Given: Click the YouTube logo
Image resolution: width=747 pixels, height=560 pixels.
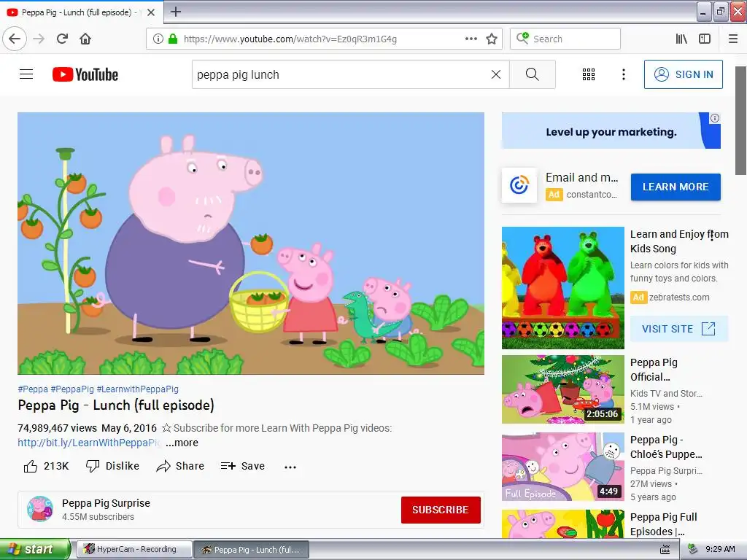Looking at the screenshot, I should click(85, 74).
